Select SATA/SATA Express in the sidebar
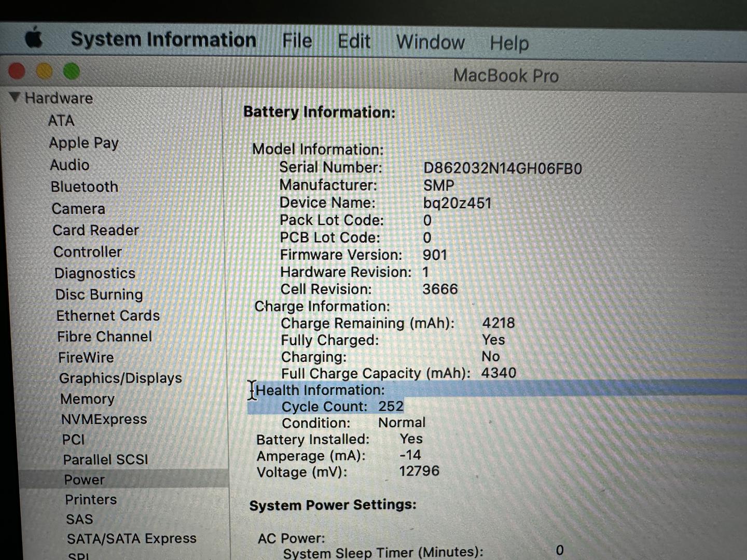This screenshot has height=560, width=747. pyautogui.click(x=131, y=539)
